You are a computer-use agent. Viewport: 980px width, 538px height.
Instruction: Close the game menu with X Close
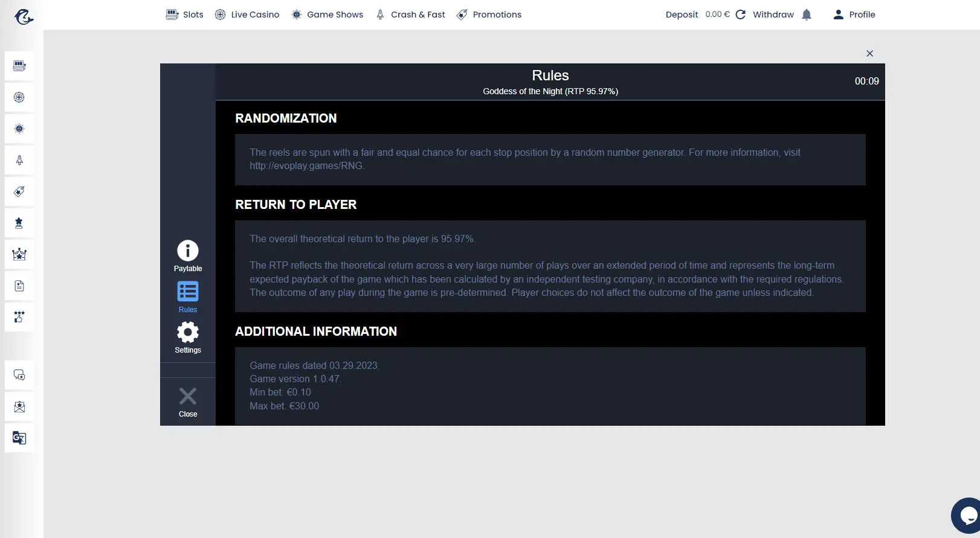coord(188,402)
